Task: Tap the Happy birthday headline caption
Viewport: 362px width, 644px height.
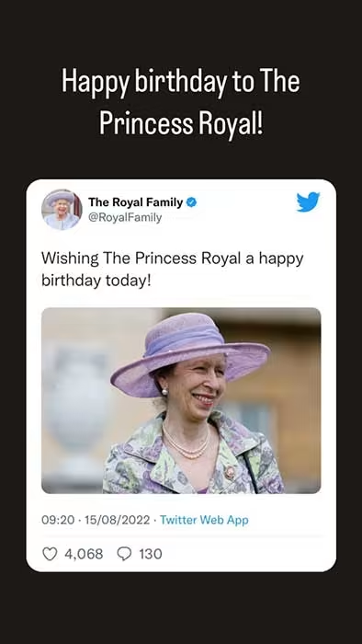Action: [181, 102]
